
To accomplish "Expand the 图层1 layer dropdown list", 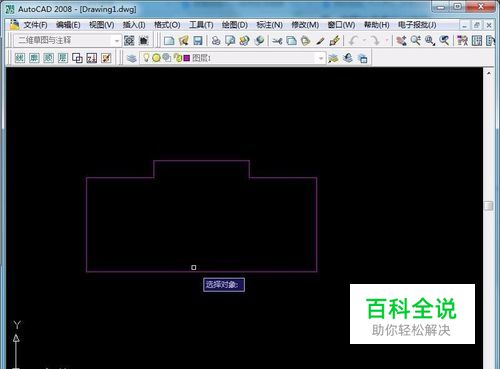I will pos(321,58).
